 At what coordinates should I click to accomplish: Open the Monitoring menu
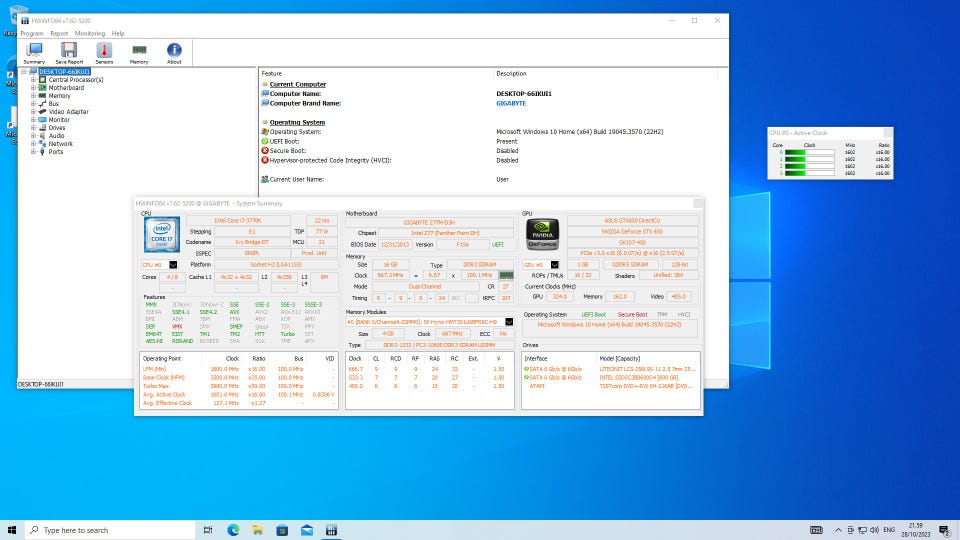[x=89, y=33]
